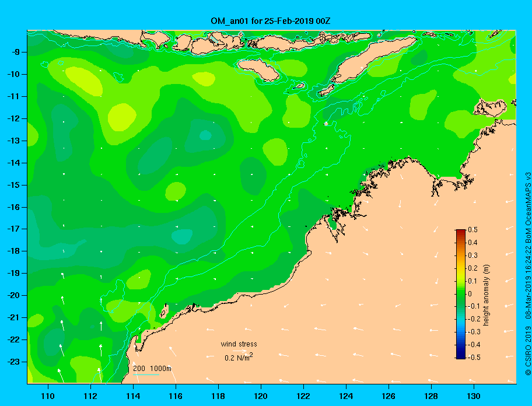This screenshot has width=532, height=406.
Task: Click latitude label "-16" on the y-axis
Action: [13, 207]
